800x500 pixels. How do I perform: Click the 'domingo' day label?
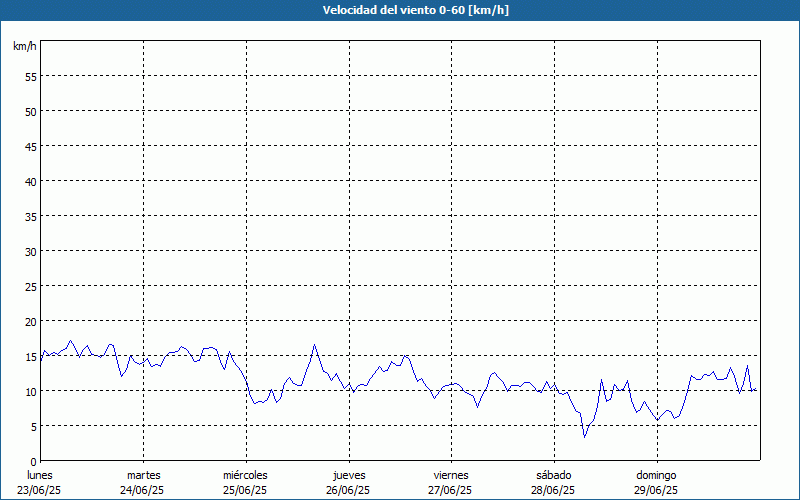[x=656, y=475]
